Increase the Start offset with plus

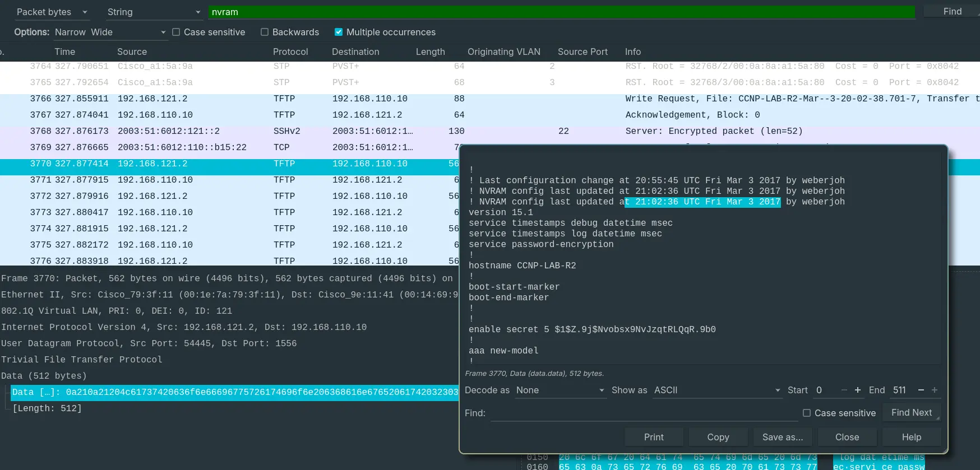pyautogui.click(x=857, y=390)
